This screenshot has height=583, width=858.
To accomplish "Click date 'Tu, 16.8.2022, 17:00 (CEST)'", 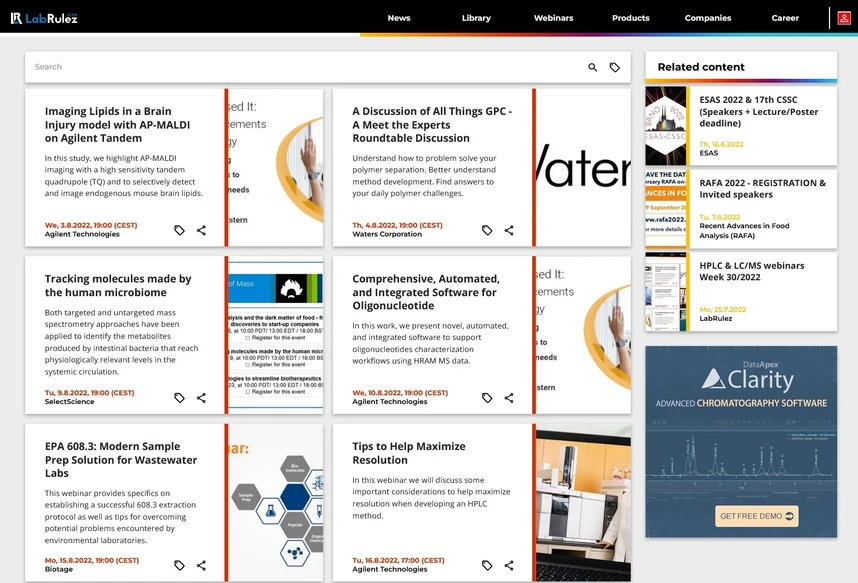I will click(x=398, y=561).
